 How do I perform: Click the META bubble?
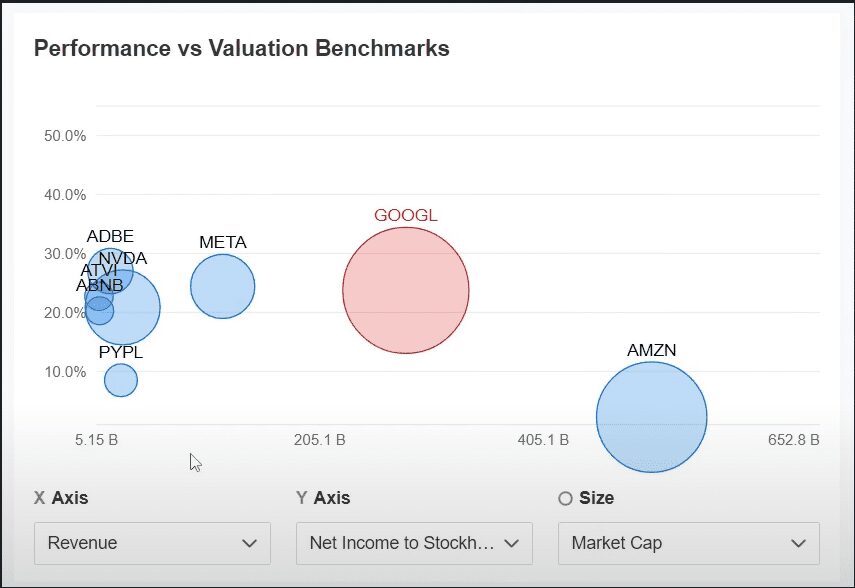(223, 286)
